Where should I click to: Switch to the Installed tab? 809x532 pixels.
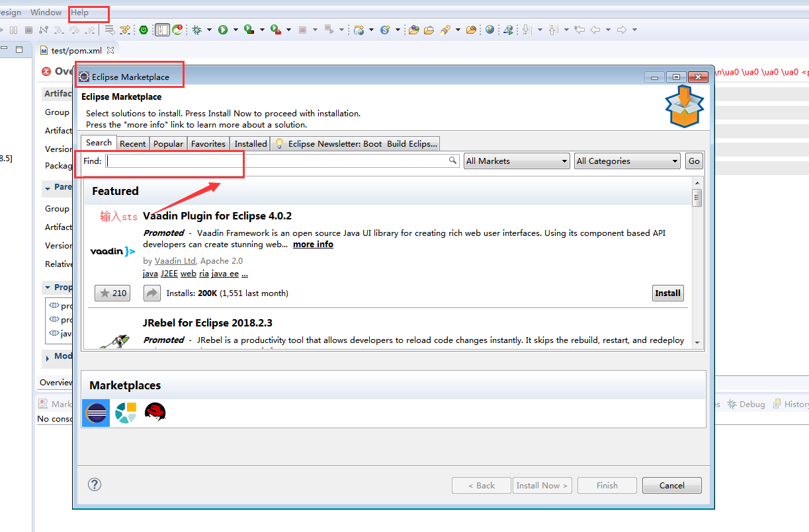coord(251,143)
